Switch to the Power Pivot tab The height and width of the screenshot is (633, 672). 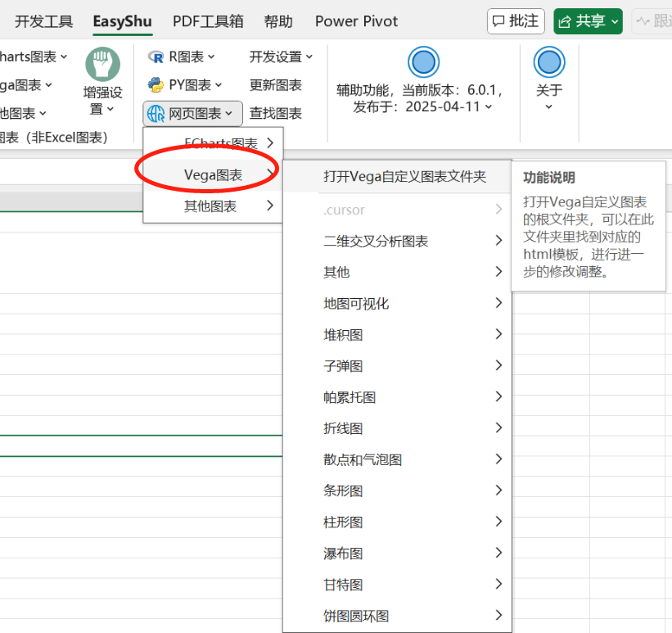(356, 21)
